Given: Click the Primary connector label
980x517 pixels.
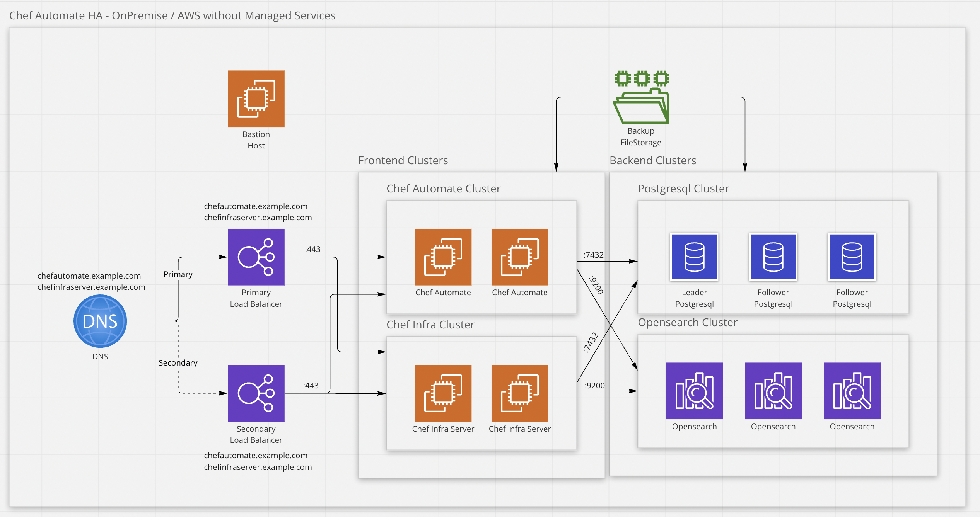Looking at the screenshot, I should tap(178, 274).
